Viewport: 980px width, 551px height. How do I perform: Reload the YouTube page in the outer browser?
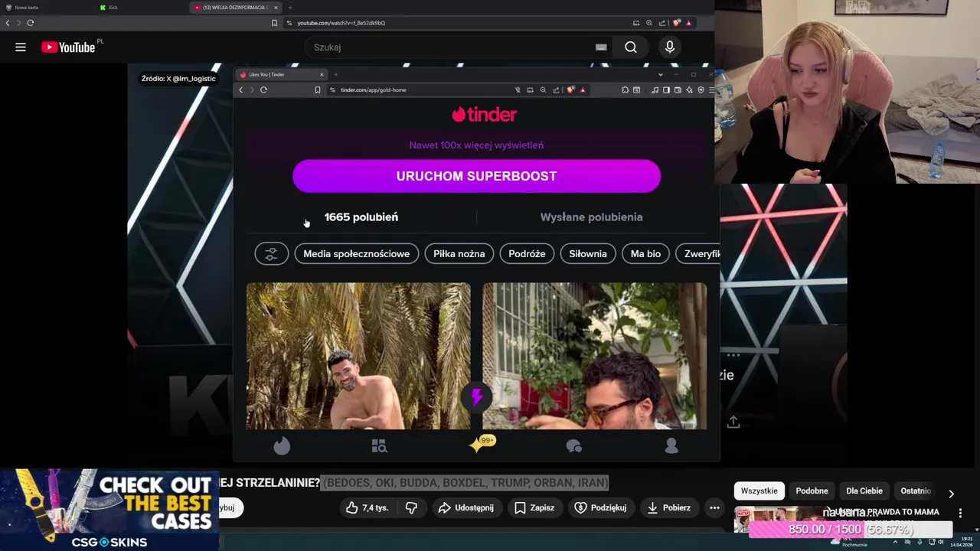pos(31,23)
